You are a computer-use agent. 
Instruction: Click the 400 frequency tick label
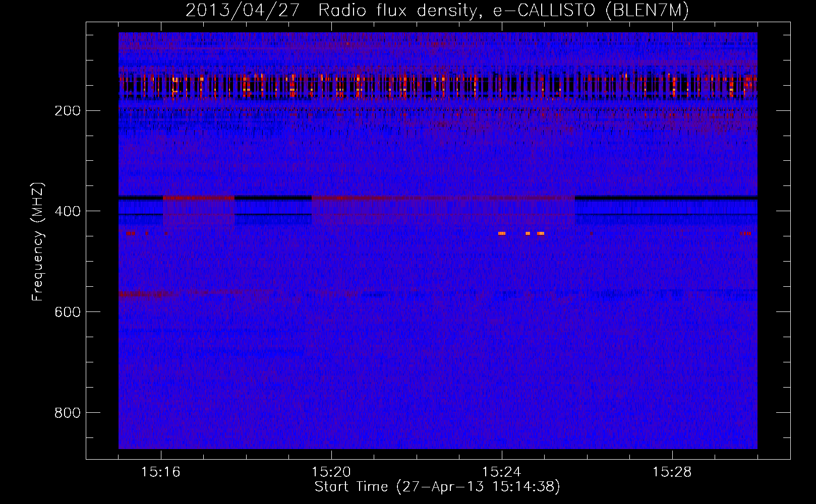[x=68, y=211]
